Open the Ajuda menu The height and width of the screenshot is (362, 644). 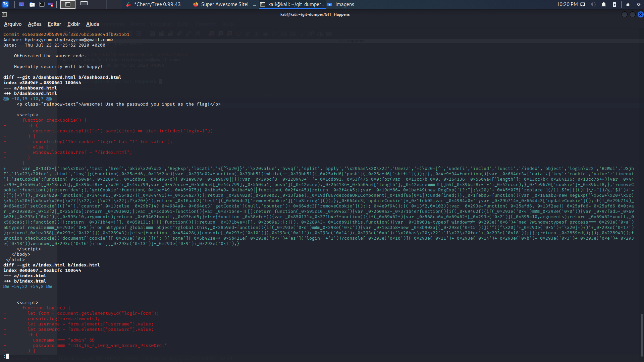pos(93,24)
